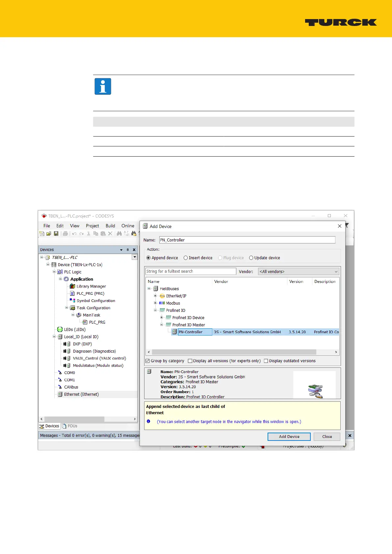
Task: Collapse the Local_IO tree node
Action: coord(54,337)
